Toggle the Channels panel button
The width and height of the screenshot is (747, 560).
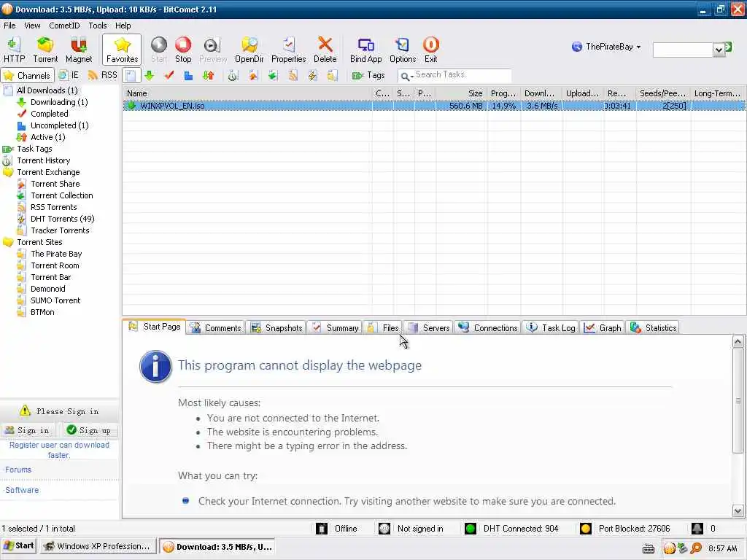click(x=26, y=75)
